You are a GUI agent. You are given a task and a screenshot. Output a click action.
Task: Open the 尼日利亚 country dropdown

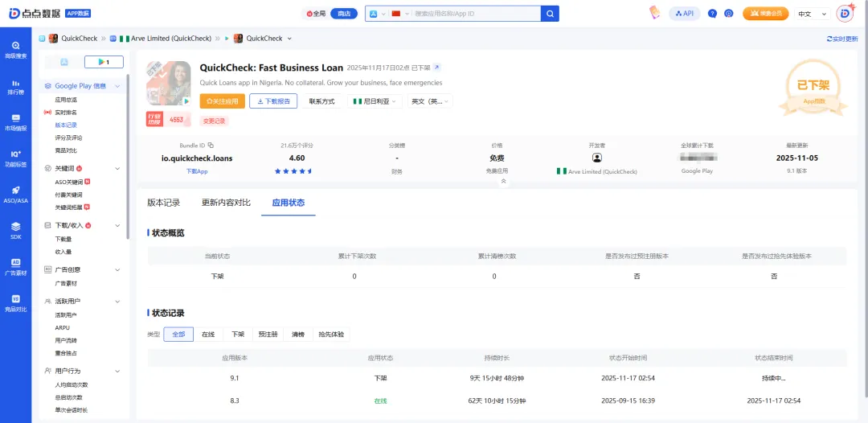pyautogui.click(x=374, y=101)
